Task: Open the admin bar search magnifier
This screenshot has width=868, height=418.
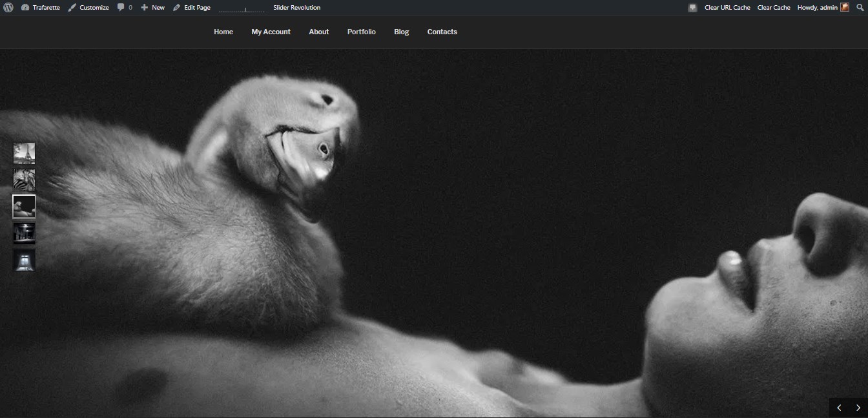Action: pyautogui.click(x=860, y=8)
